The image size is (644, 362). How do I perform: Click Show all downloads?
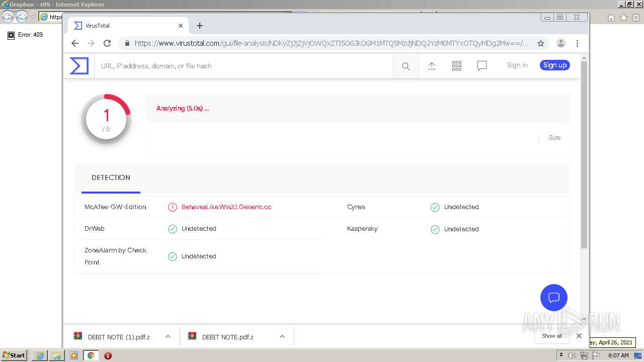point(552,336)
